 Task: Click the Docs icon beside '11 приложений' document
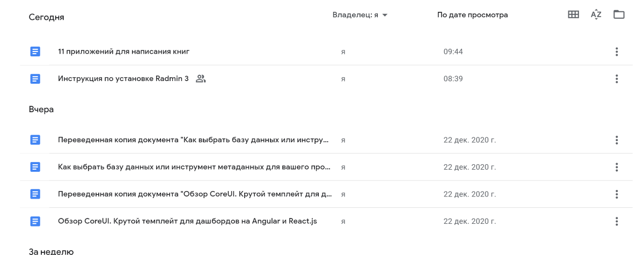[x=35, y=52]
